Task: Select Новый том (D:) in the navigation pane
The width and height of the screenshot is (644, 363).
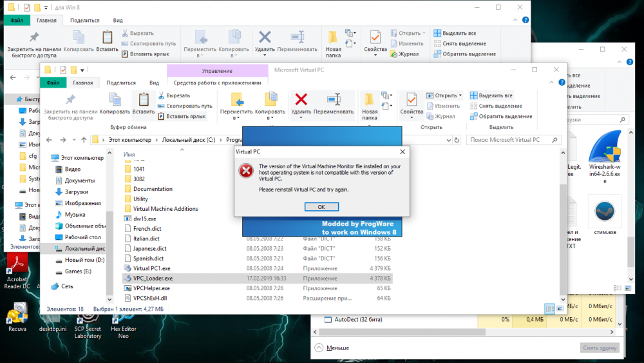Action: 84,260
